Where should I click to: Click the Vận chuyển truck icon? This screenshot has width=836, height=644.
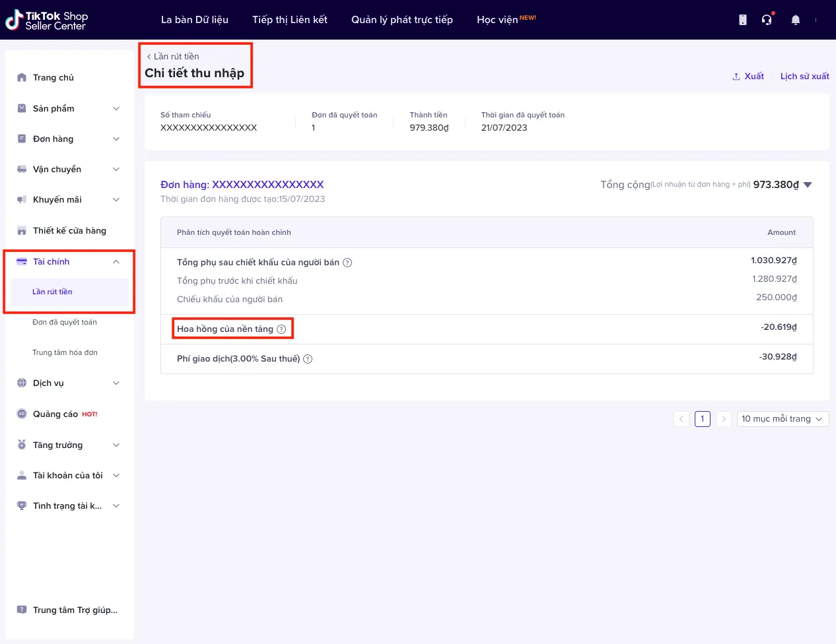coord(22,169)
